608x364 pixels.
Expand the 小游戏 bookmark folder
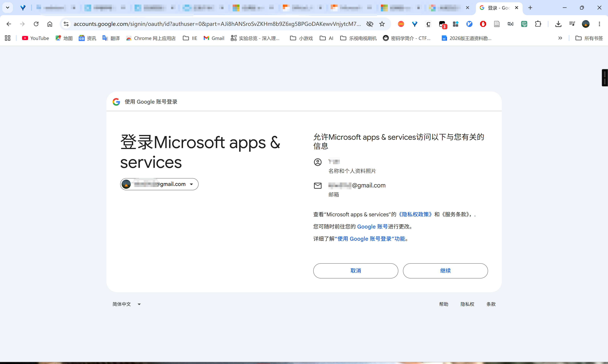click(301, 38)
